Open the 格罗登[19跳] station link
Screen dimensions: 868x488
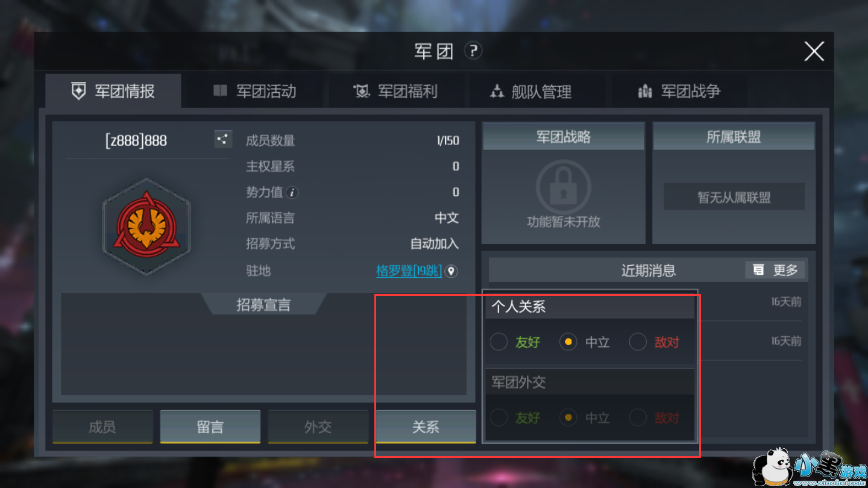409,271
